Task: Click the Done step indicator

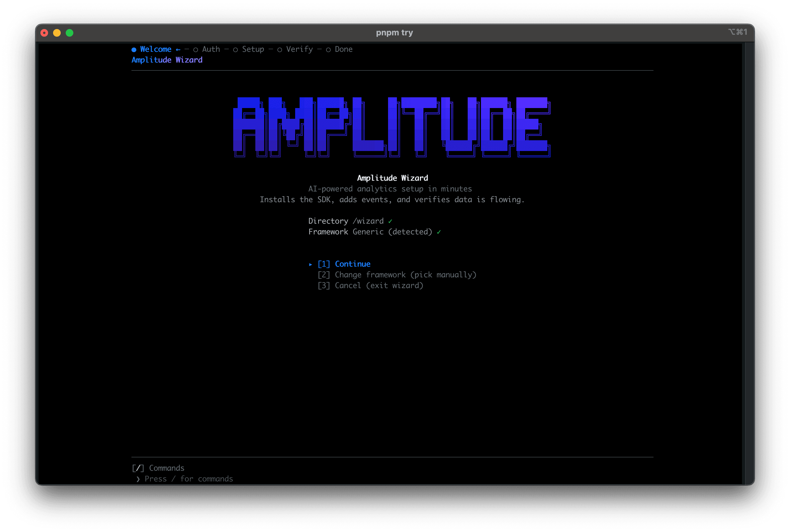Action: click(339, 49)
